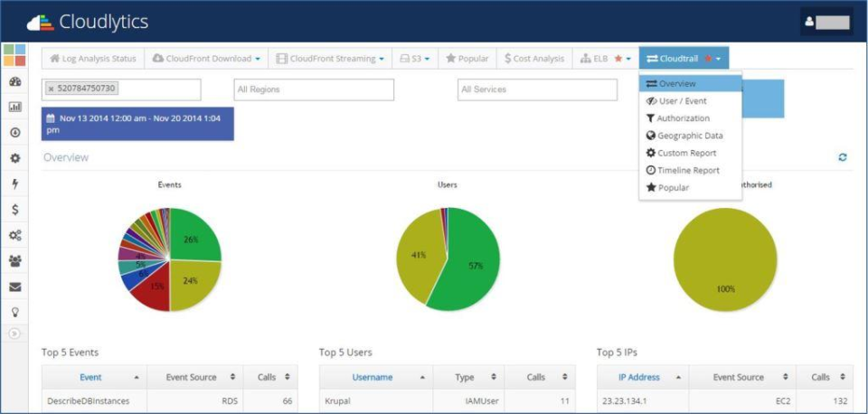The height and width of the screenshot is (414, 868).
Task: Click the 15% red Events pie slice
Action: (x=154, y=289)
